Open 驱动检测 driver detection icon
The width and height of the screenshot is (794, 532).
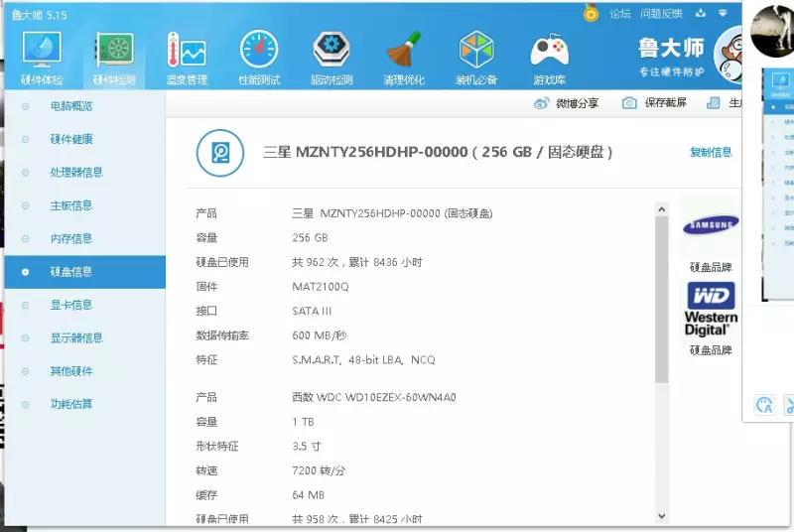pyautogui.click(x=331, y=50)
